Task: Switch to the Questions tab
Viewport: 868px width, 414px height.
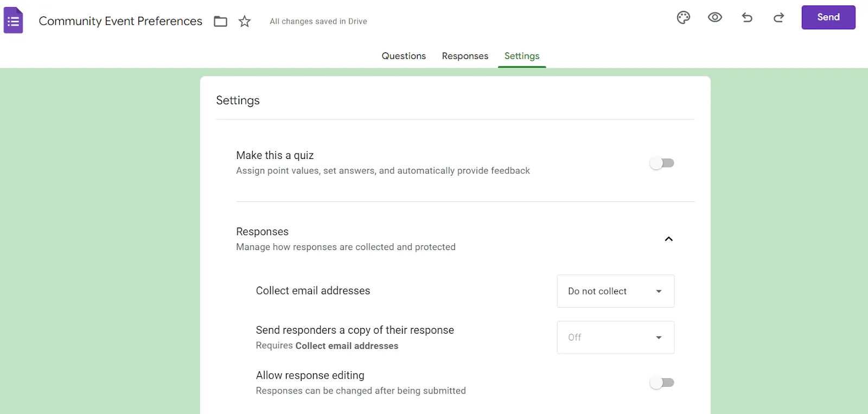Action: pyautogui.click(x=404, y=56)
